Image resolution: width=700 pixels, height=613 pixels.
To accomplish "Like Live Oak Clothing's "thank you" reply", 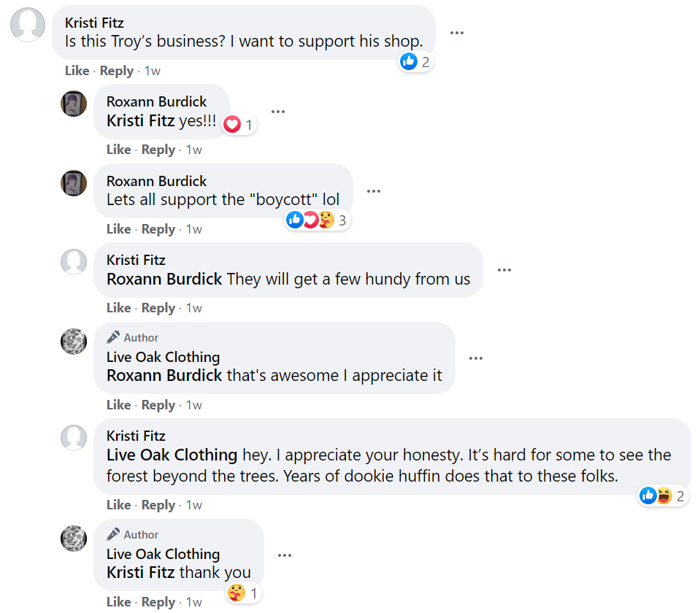I will [x=118, y=602].
